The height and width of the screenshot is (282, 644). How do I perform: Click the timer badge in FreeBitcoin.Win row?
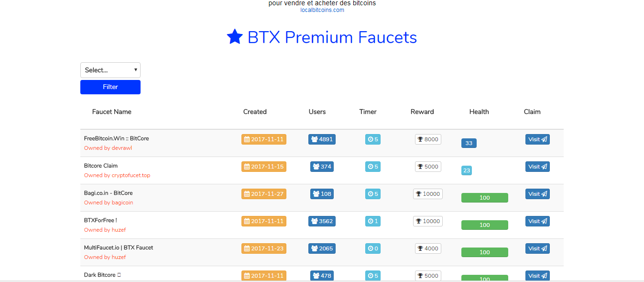pyautogui.click(x=373, y=139)
